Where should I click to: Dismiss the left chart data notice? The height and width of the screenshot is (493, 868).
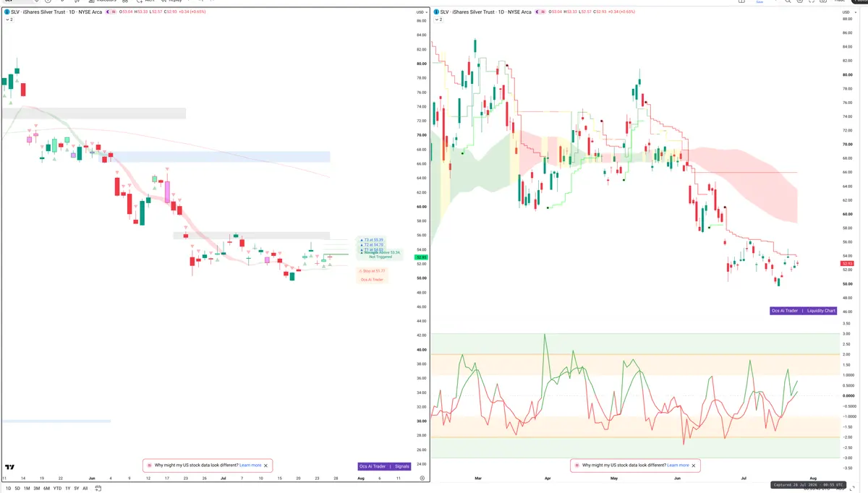[266, 466]
